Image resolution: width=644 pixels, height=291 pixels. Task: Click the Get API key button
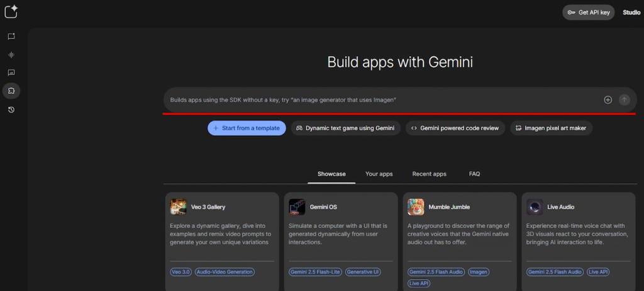(588, 13)
